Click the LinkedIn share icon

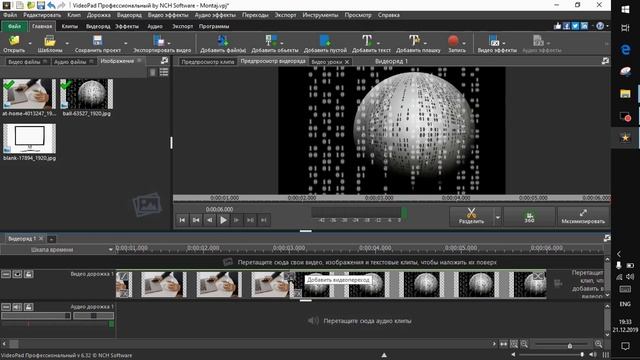tap(584, 26)
